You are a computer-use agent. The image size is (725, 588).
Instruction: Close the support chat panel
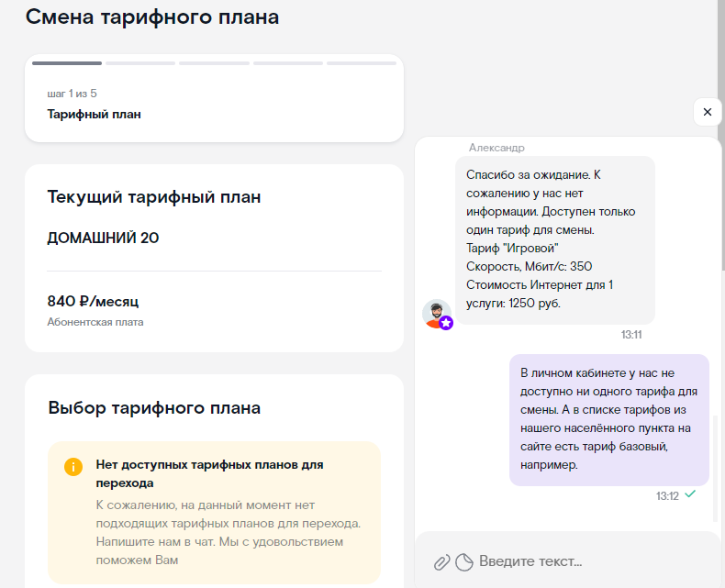click(x=707, y=112)
